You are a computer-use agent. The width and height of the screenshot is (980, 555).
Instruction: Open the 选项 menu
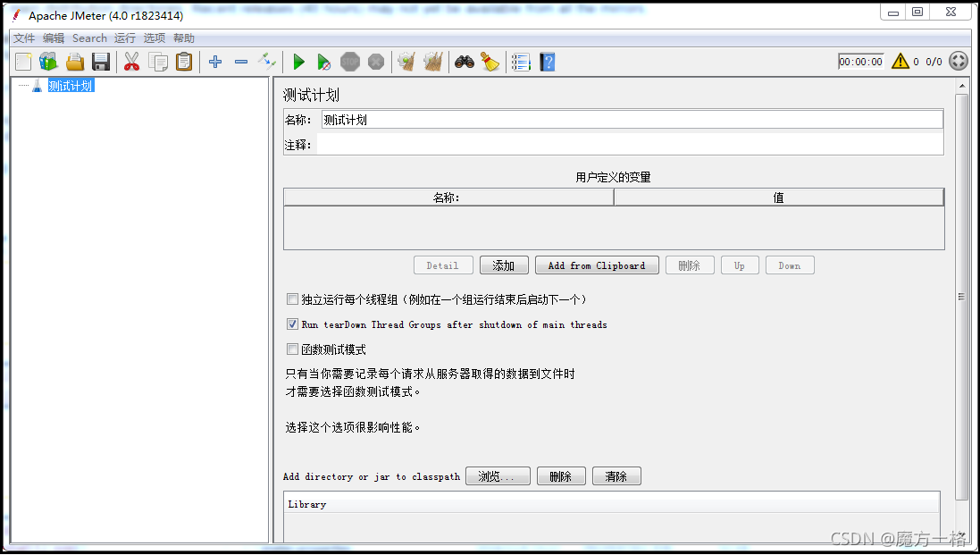[155, 38]
